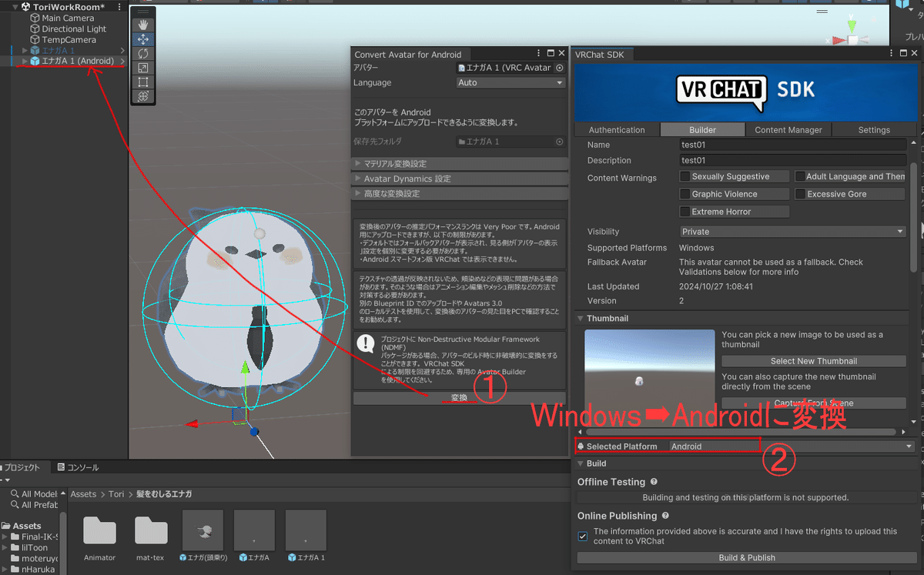
Task: Open VRChat SDK window options menu
Action: point(892,54)
